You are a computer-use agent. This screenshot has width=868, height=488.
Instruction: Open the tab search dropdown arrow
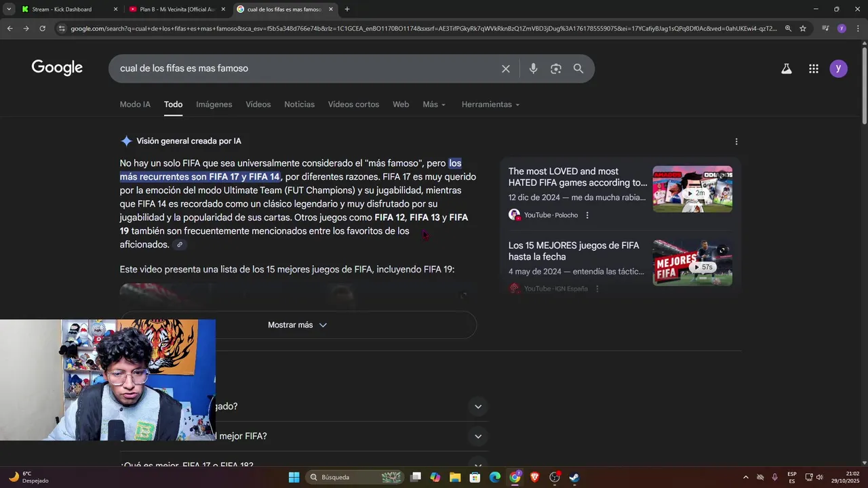9,9
